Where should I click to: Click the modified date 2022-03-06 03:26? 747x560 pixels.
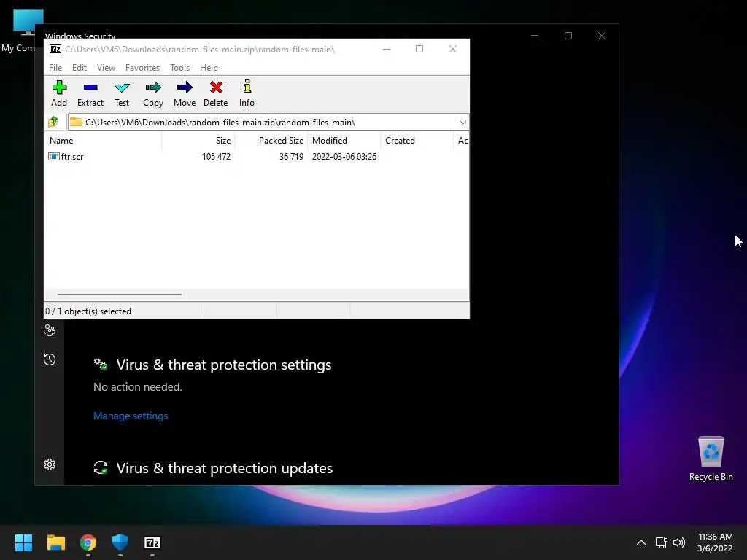tap(344, 156)
